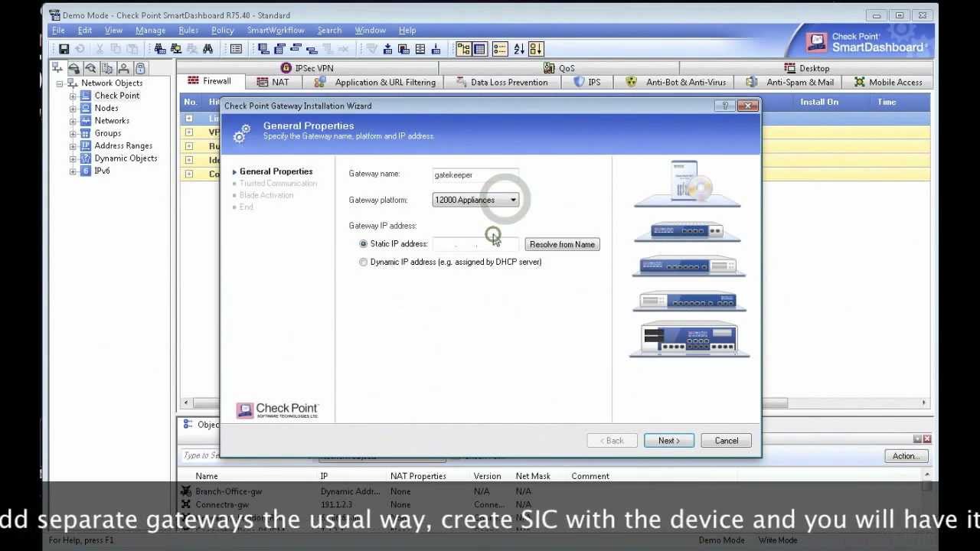Select Dynamic IP address radio button
The width and height of the screenshot is (980, 551).
point(364,262)
